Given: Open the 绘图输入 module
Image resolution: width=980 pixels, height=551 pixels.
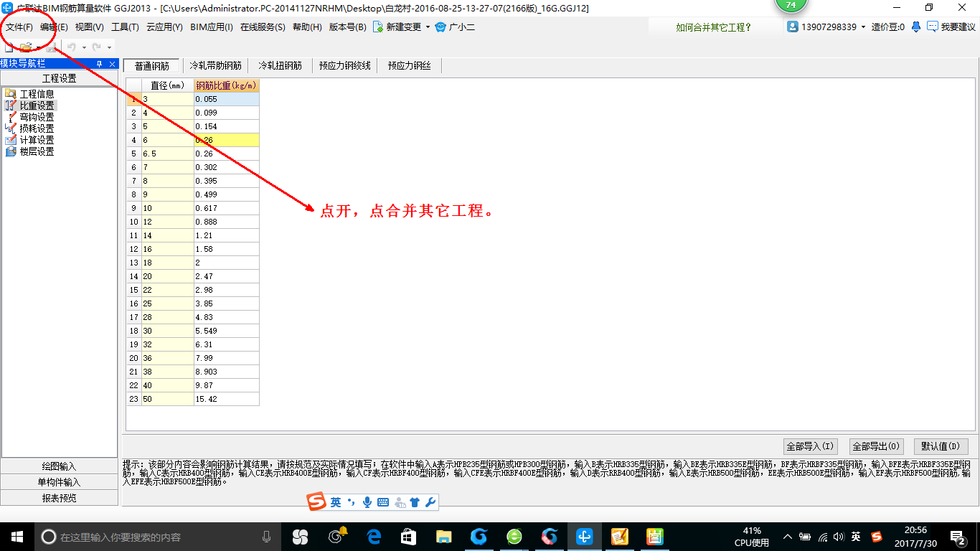Looking at the screenshot, I should click(59, 466).
